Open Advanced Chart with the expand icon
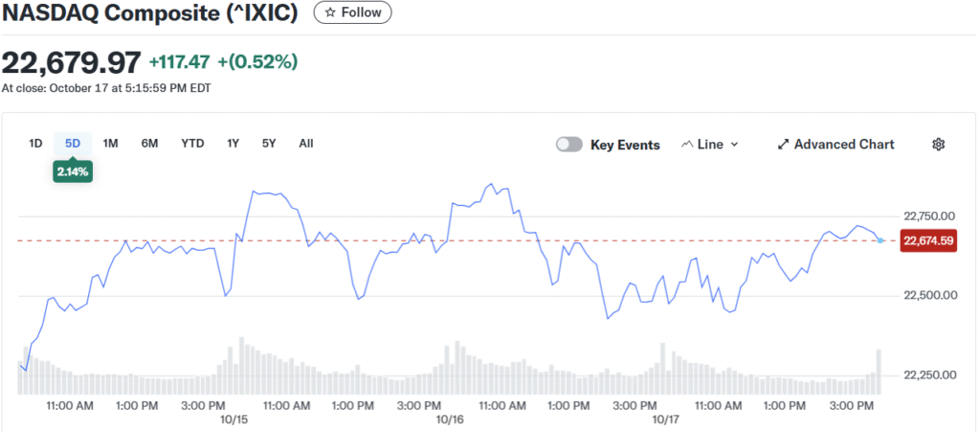 pos(783,145)
